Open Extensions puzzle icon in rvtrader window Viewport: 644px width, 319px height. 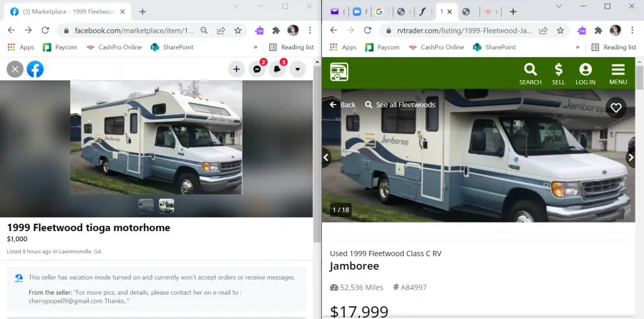click(598, 30)
